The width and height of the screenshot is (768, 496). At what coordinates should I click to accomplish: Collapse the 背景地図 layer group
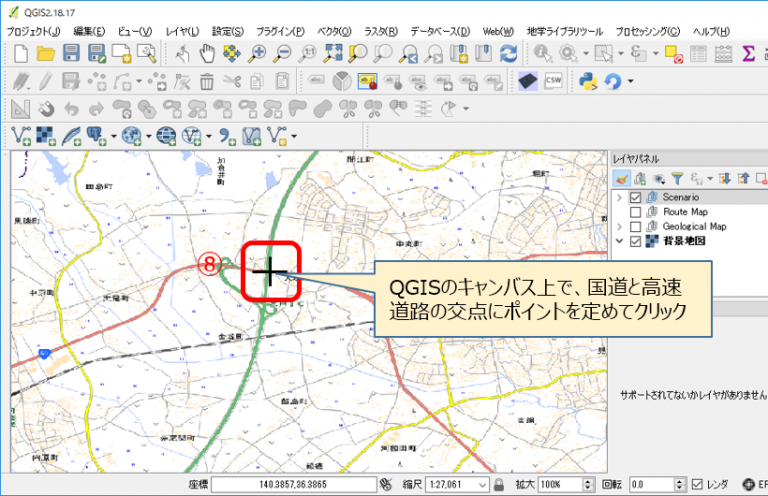click(x=619, y=241)
